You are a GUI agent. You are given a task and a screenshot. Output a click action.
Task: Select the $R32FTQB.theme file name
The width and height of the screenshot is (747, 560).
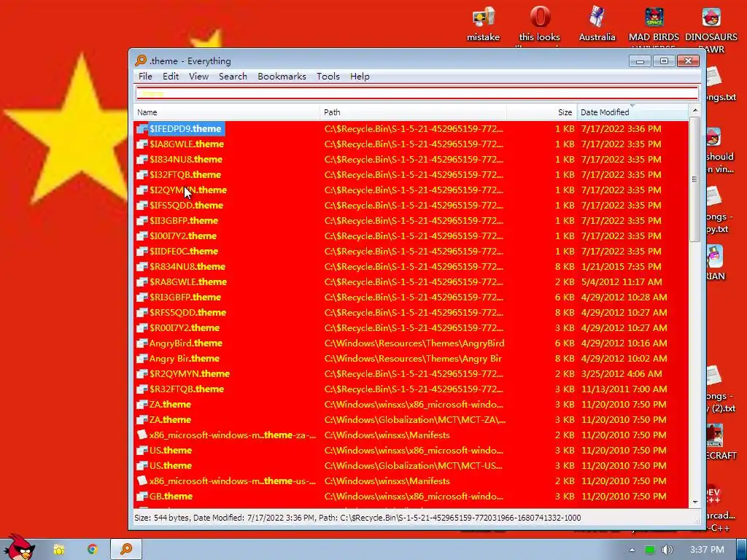187,389
